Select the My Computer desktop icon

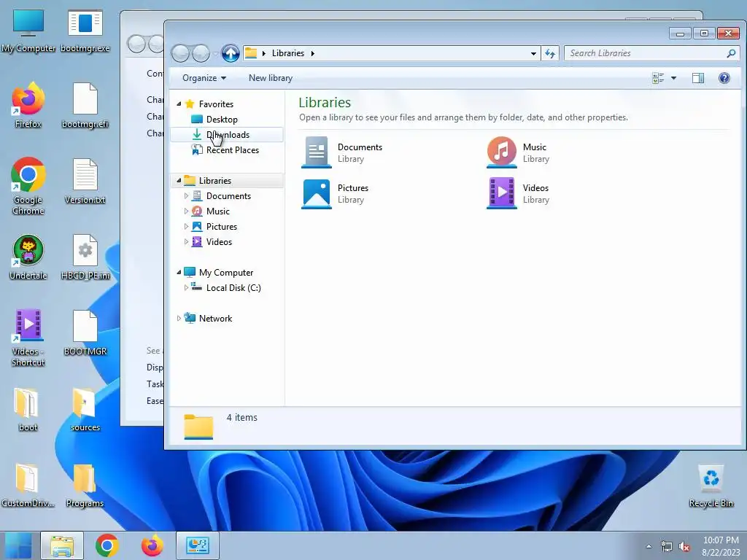[x=28, y=31]
